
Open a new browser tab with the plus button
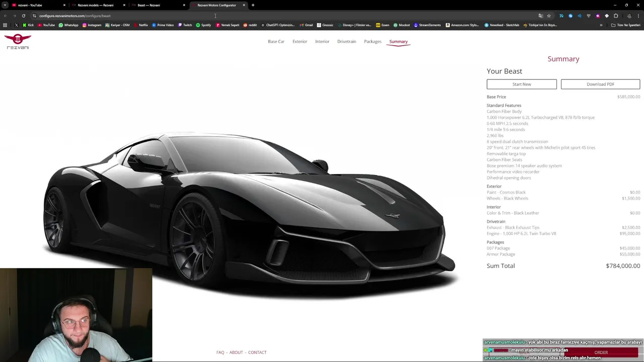(253, 5)
